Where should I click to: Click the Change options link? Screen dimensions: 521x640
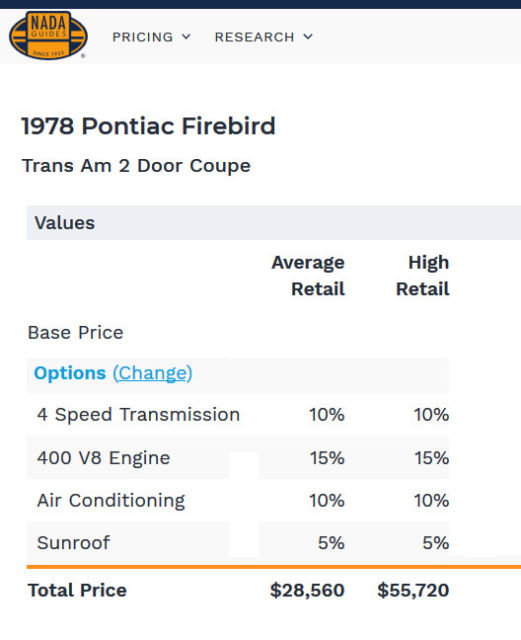(x=152, y=373)
